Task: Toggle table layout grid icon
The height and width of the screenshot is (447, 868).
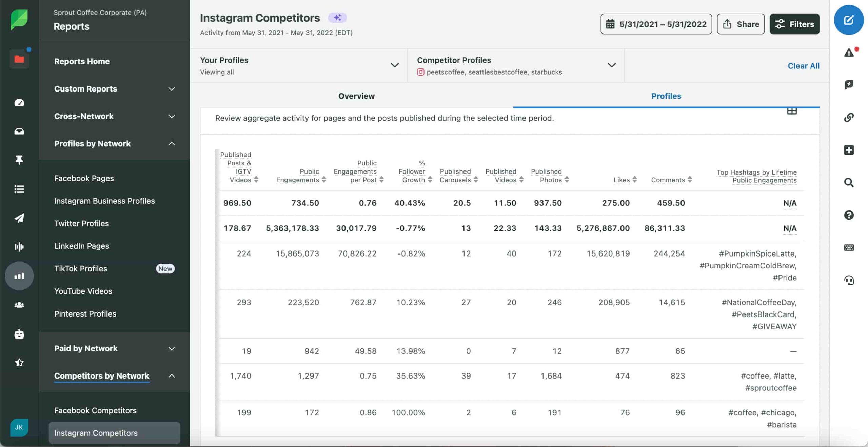Action: [792, 111]
